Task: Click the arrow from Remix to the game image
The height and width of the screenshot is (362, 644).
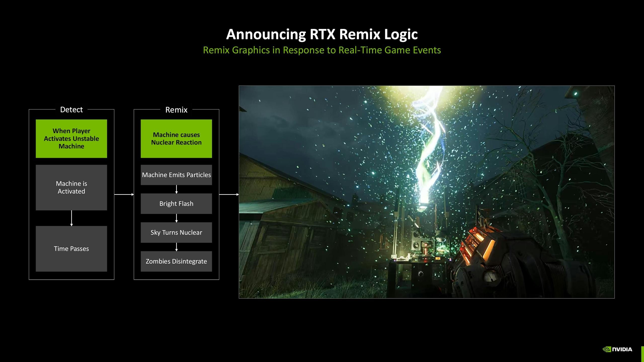Action: 229,194
